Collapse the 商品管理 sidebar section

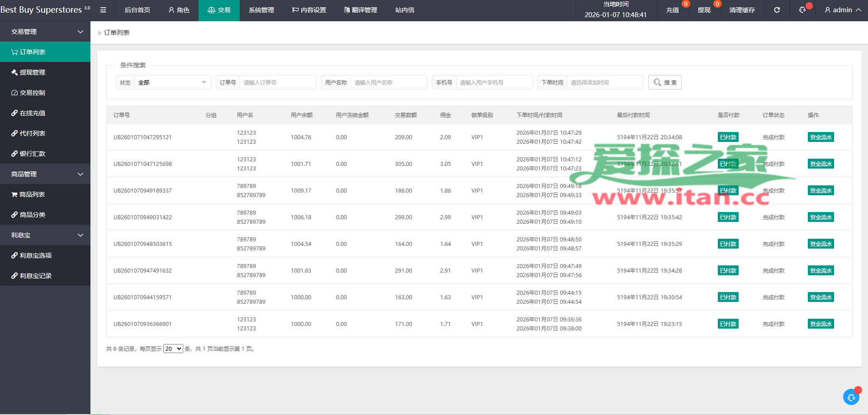coord(45,174)
